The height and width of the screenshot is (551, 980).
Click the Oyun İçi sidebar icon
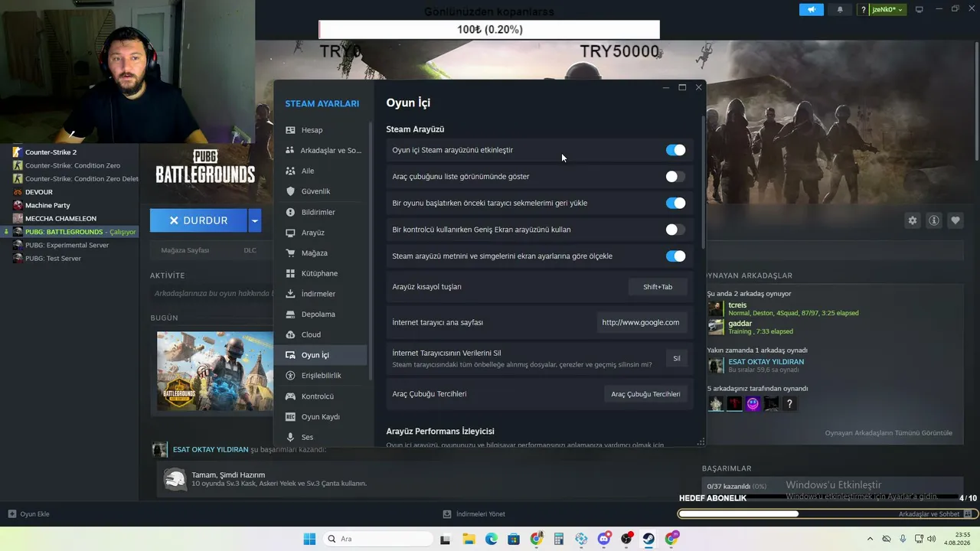(x=290, y=355)
